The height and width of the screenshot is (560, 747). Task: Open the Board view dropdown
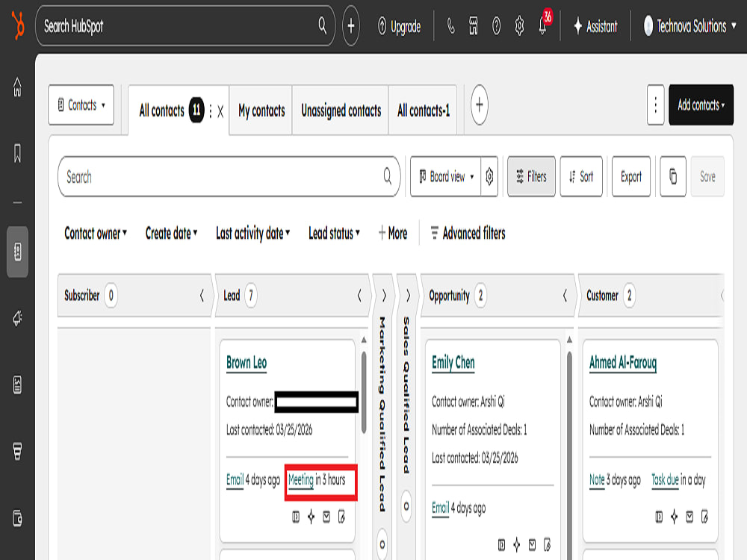(x=446, y=177)
